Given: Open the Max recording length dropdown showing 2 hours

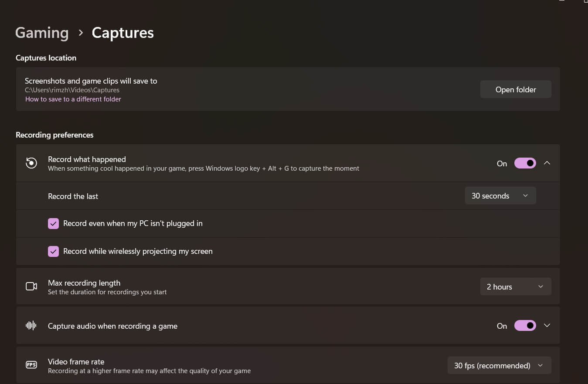Looking at the screenshot, I should tap(515, 286).
